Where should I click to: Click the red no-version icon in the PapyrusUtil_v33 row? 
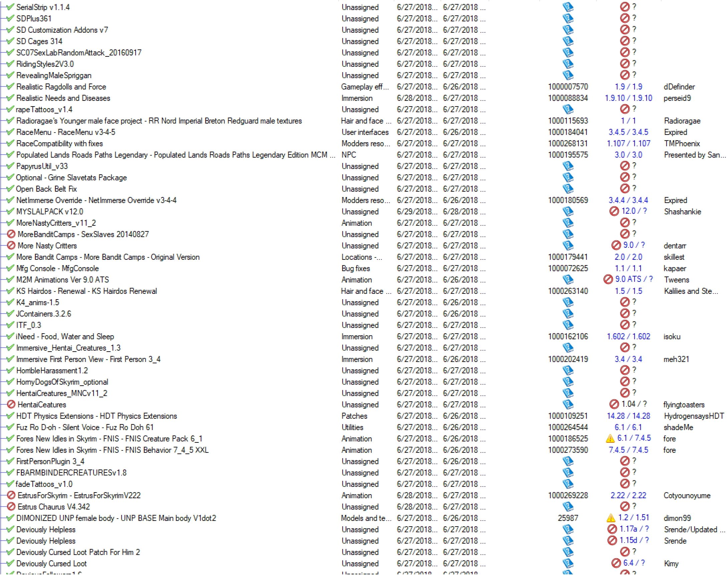624,166
